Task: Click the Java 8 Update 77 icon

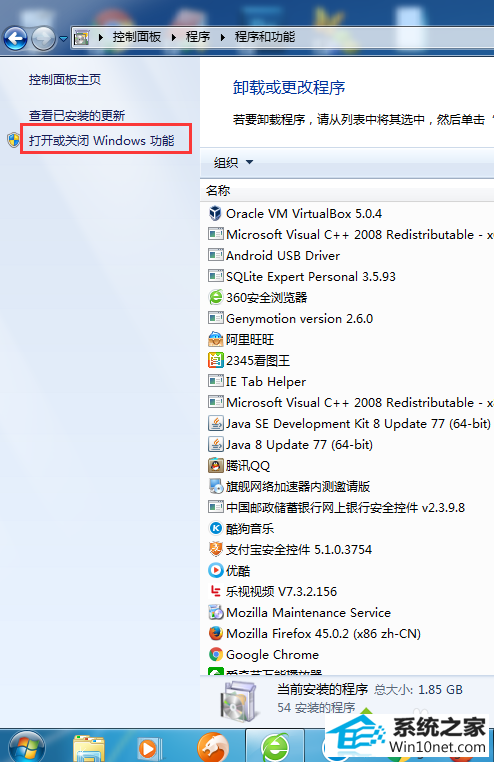Action: click(x=215, y=444)
